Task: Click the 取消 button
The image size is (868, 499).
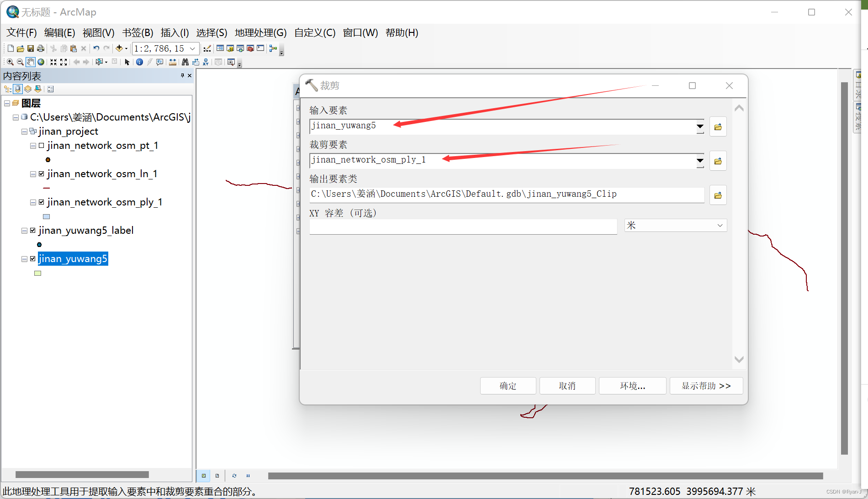Action: [x=567, y=386]
